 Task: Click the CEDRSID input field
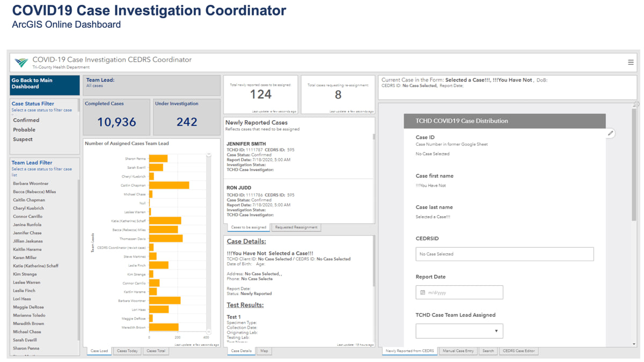coord(504,254)
